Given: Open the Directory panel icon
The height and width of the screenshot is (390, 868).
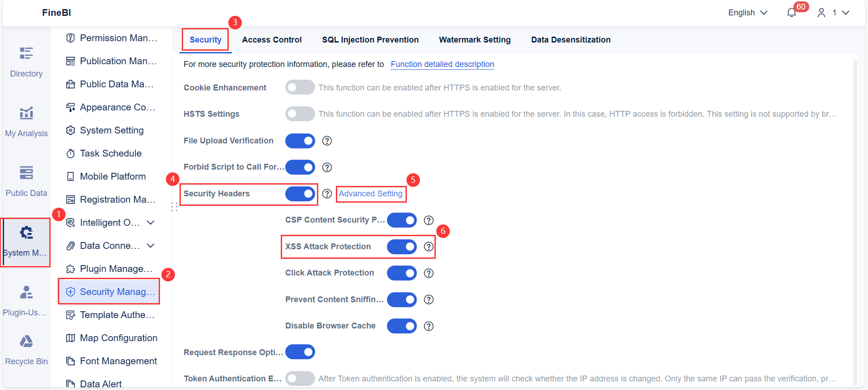Looking at the screenshot, I should [x=26, y=53].
